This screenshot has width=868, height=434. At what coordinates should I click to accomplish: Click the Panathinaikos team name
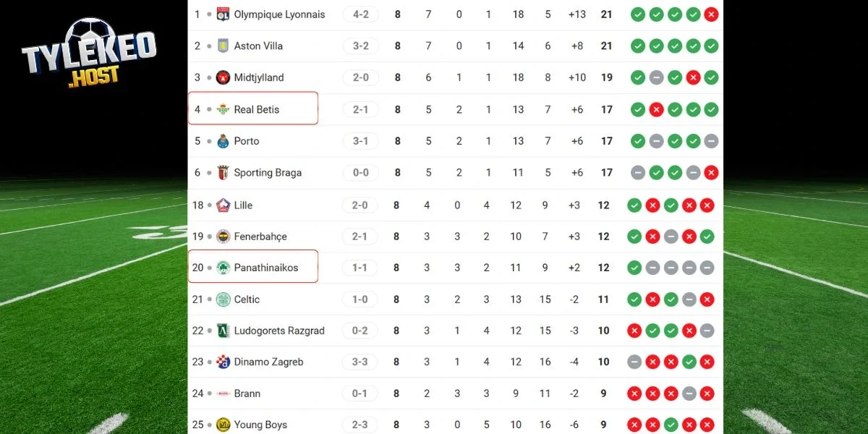click(268, 268)
